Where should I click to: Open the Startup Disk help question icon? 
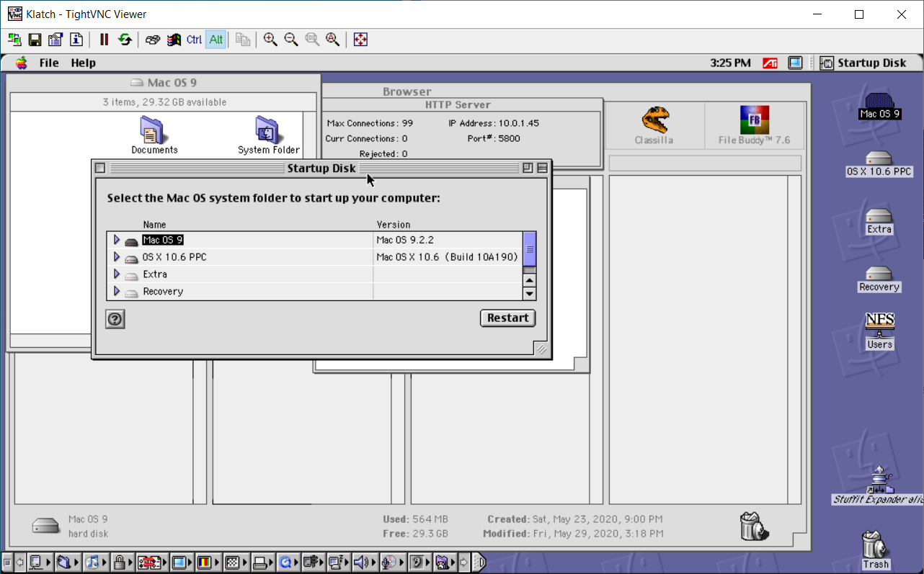pos(115,319)
